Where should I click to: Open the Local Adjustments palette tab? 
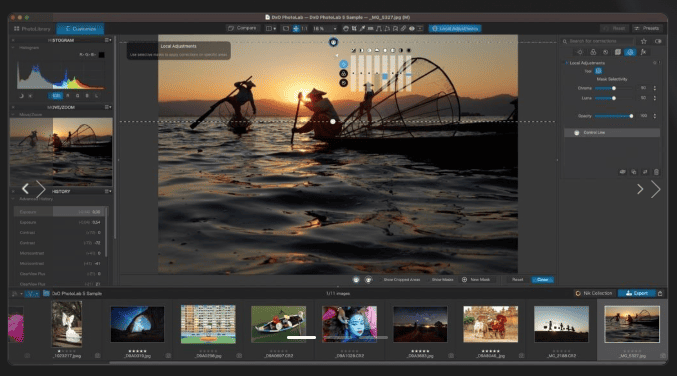[x=630, y=52]
